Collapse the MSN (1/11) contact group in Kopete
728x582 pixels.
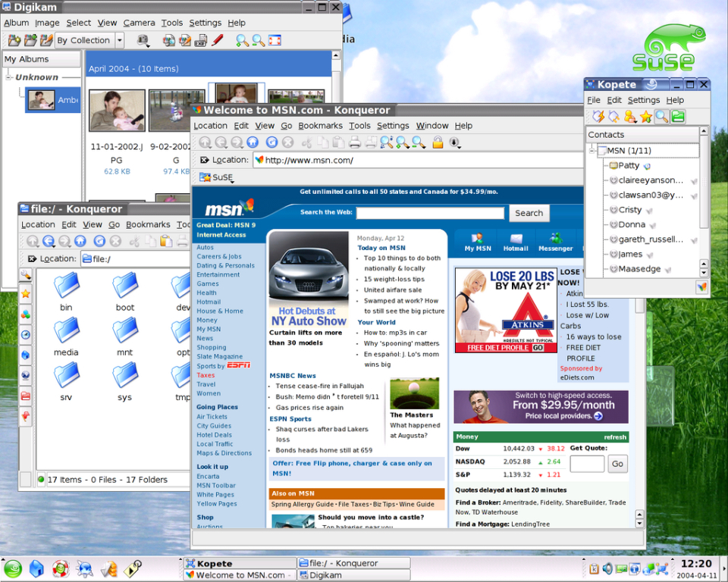(592, 151)
